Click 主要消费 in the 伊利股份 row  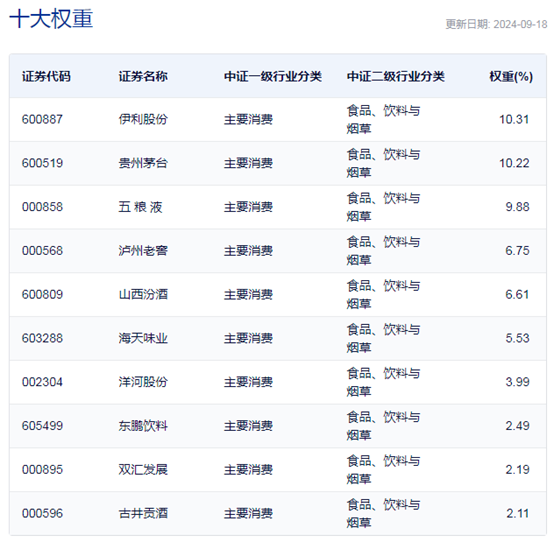tap(248, 119)
